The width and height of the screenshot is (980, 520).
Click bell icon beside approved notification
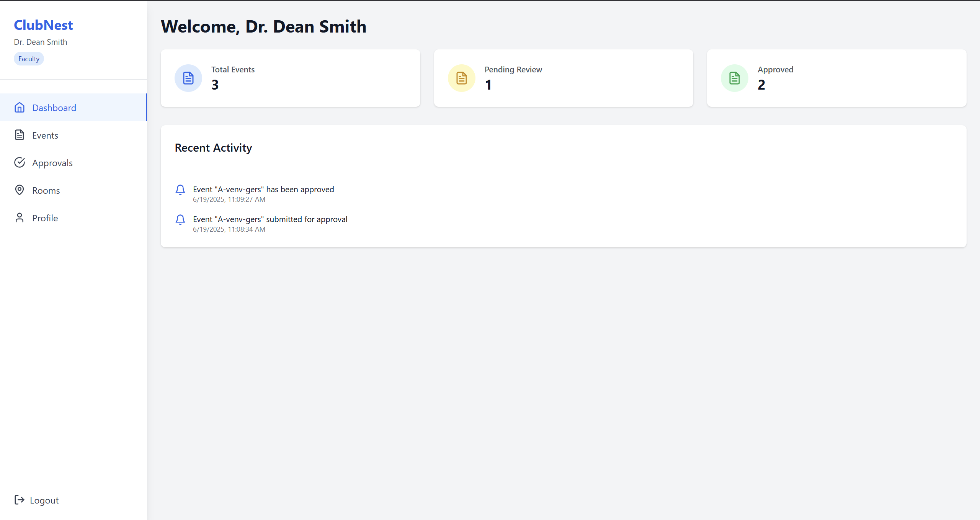(180, 190)
